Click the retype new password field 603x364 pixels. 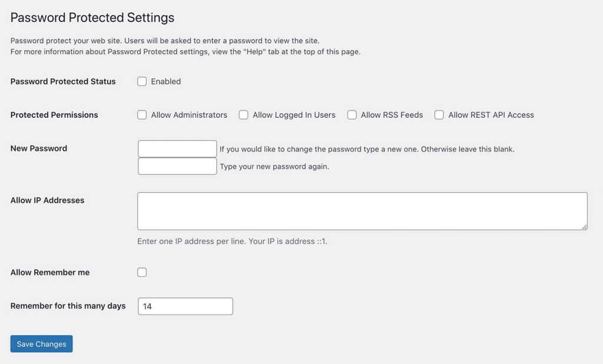[x=177, y=166]
